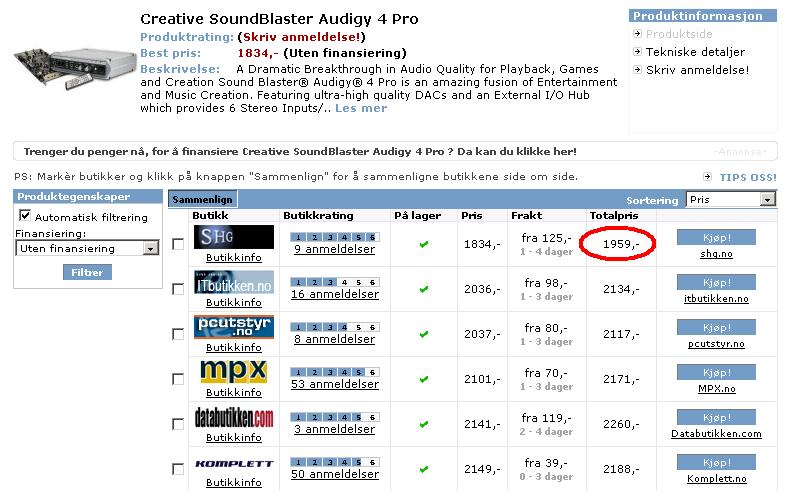Click the Komplett store logo
Viewport: 803px width, 491px height.
(234, 463)
